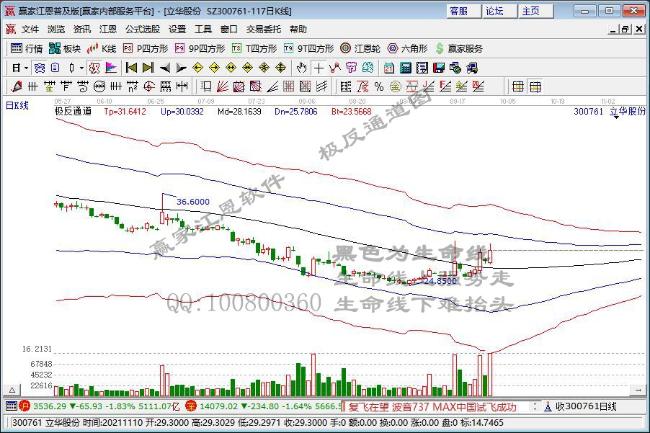Click the black left arrow icon

165,68
